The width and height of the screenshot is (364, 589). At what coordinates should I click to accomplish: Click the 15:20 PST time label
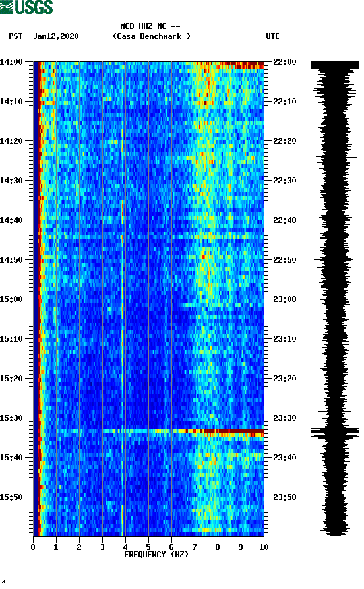tap(11, 379)
